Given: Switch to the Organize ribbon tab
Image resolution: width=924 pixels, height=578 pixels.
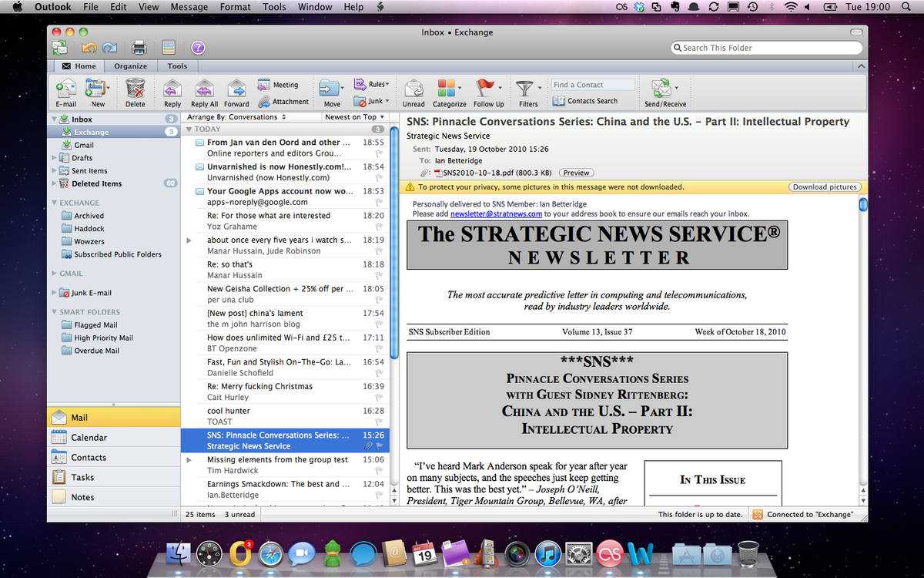Looking at the screenshot, I should point(130,66).
